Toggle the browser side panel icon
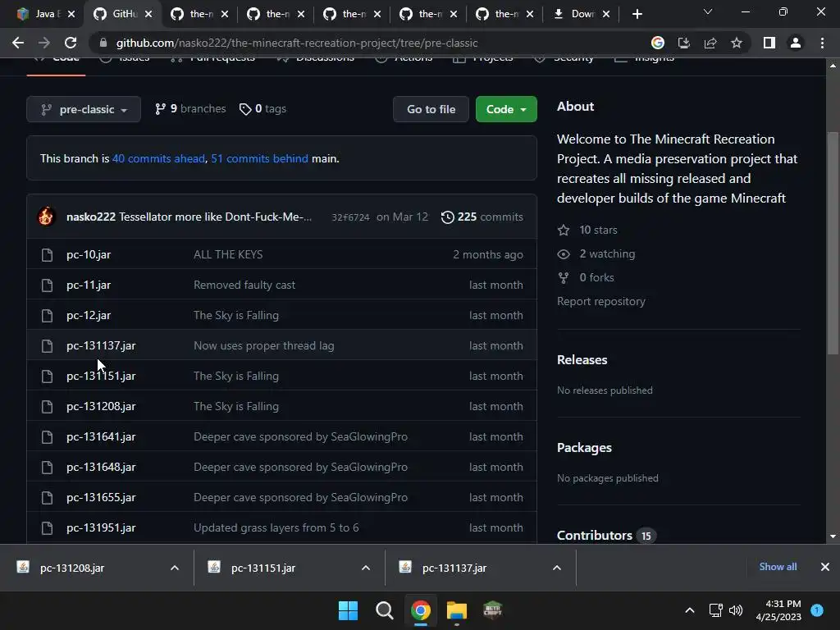The height and width of the screenshot is (630, 840). (x=769, y=43)
